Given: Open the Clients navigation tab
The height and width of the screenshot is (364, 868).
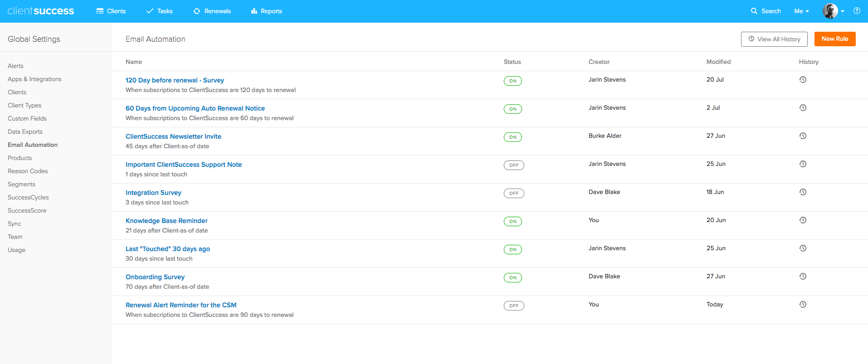Looking at the screenshot, I should click(x=111, y=11).
